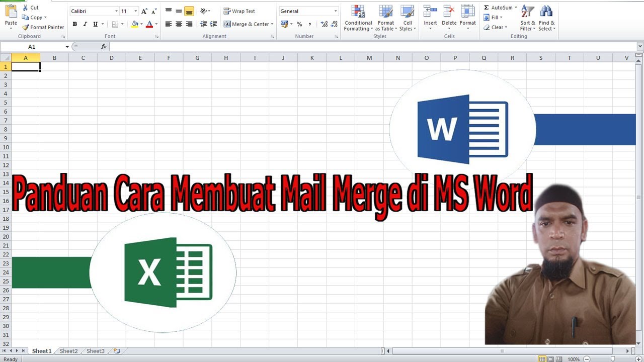Increase the indent level
The width and height of the screenshot is (644, 362).
(x=213, y=24)
